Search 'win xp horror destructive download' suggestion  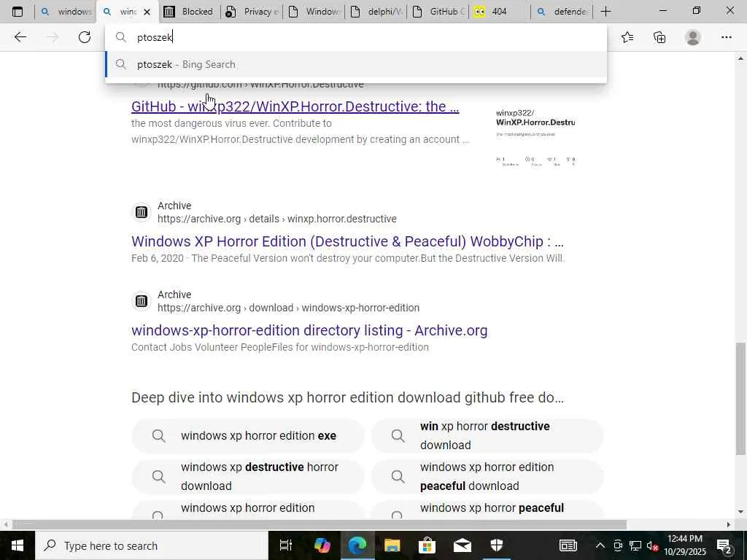pos(487,436)
